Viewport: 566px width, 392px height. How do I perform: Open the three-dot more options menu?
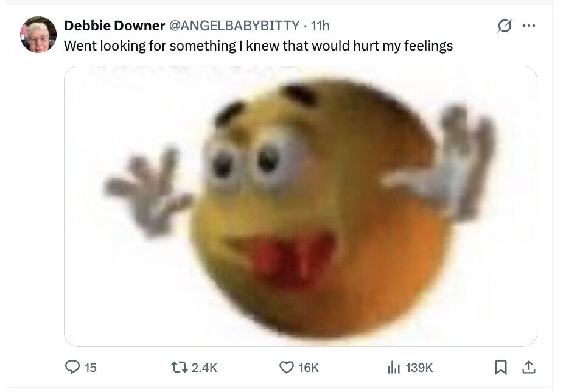pyautogui.click(x=529, y=26)
